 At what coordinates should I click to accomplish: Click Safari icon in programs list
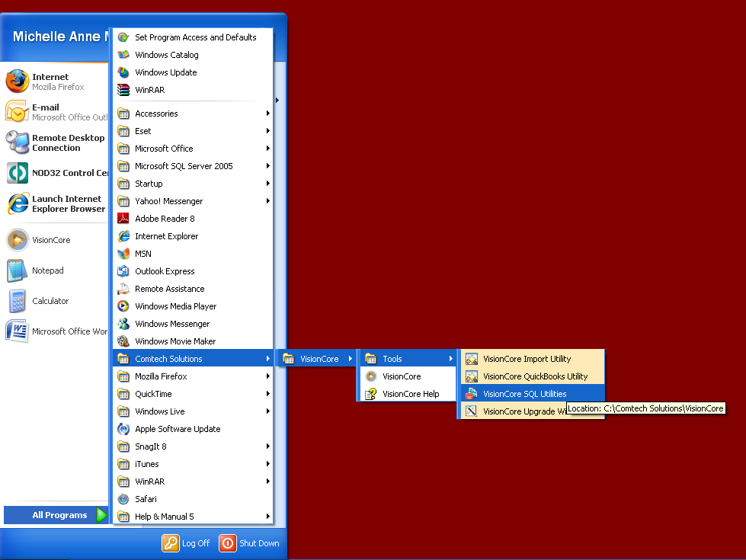pos(123,498)
